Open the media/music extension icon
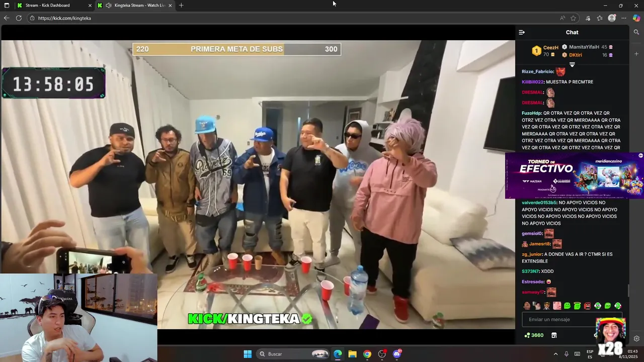 (588, 18)
